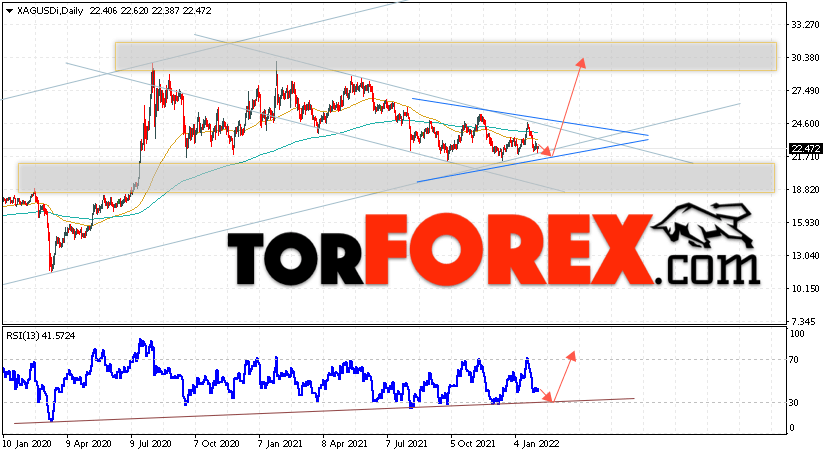Click the RSI 30 level label
The width and height of the screenshot is (827, 455).
(794, 403)
